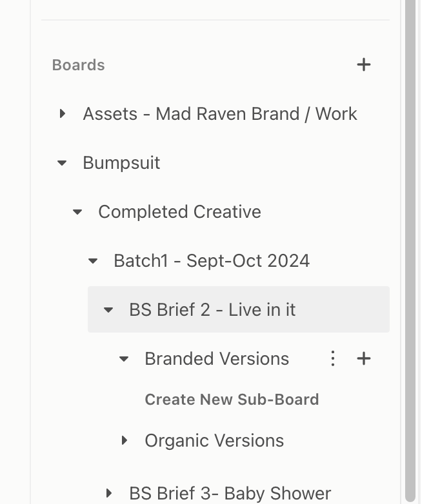Screen dimensions: 440x504
Task: Open the Completed Creative board
Action: [179, 212]
